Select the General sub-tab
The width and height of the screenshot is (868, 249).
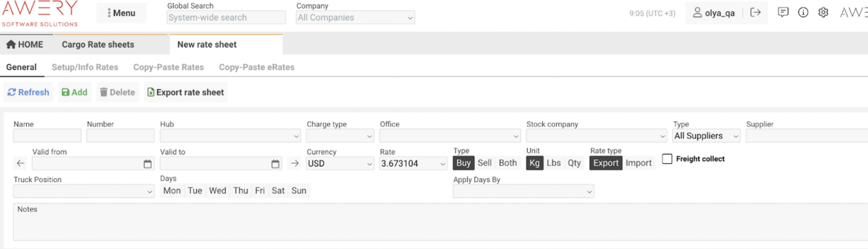[x=21, y=67]
